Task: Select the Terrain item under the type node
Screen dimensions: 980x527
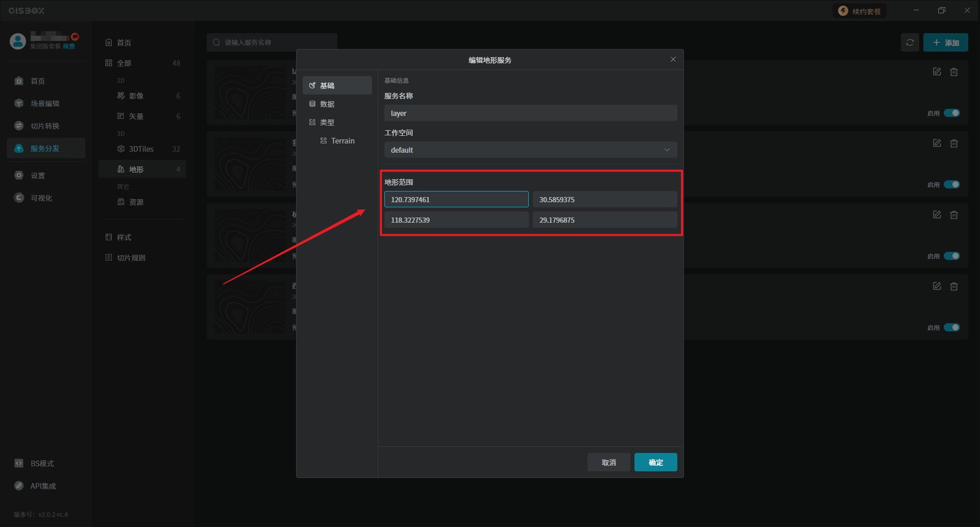Action: (x=342, y=141)
